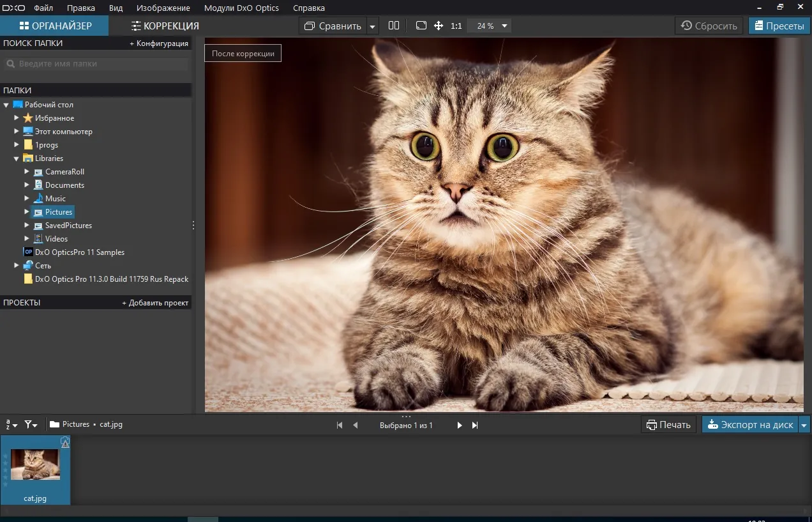Viewport: 812px width, 522px height.
Task: Click the Печать print button
Action: tap(668, 425)
